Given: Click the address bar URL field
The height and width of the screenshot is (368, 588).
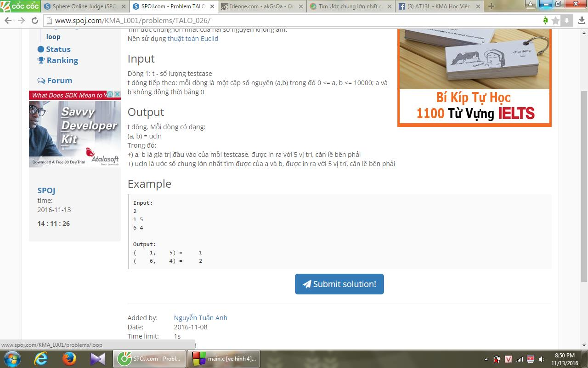Looking at the screenshot, I should (x=276, y=21).
